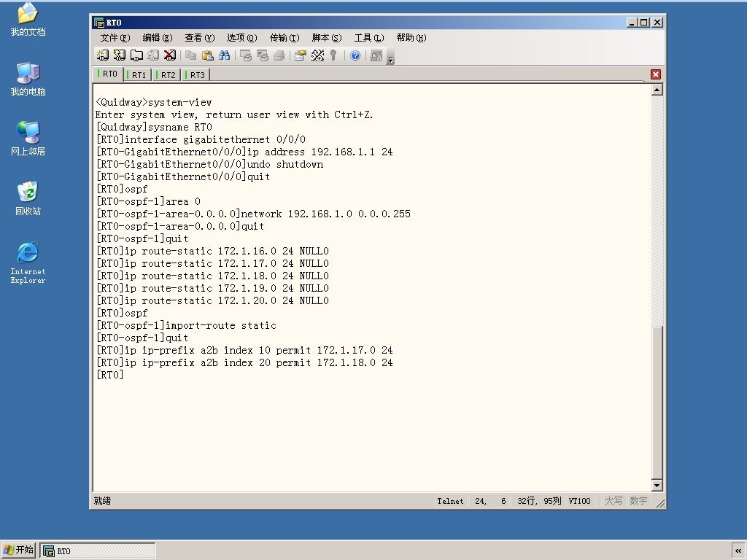Click the final [RT0] command prompt line
The width and height of the screenshot is (747, 560).
[109, 375]
